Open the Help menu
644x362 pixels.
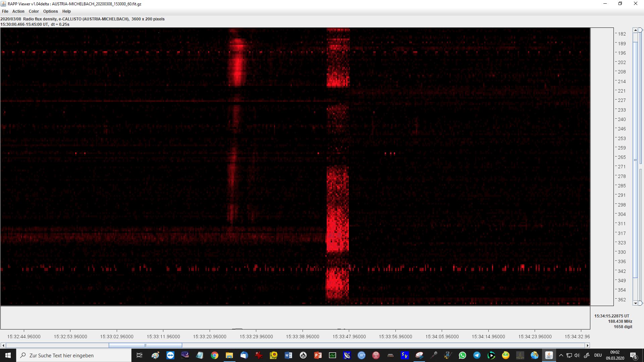[x=66, y=11]
